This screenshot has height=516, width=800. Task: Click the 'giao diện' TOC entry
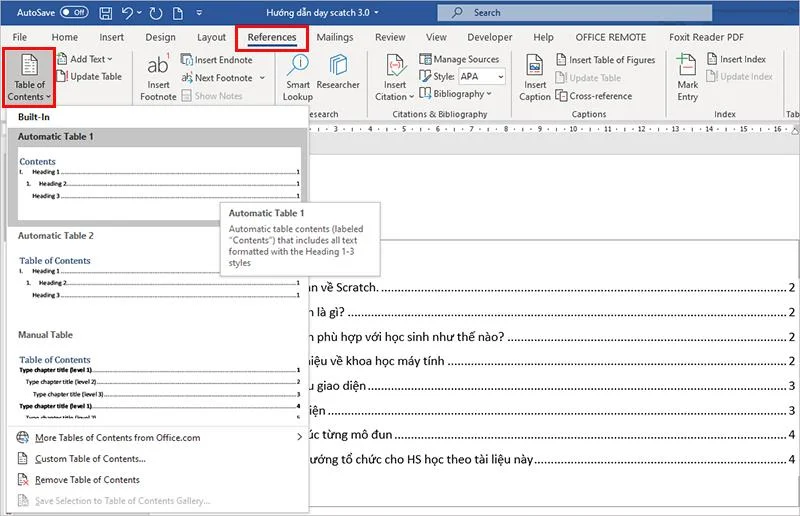pyautogui.click(x=552, y=386)
